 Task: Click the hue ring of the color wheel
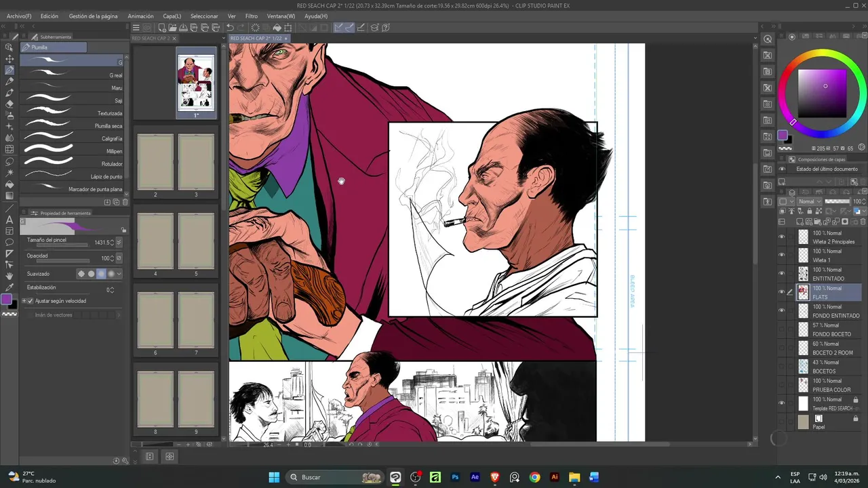[x=823, y=54]
